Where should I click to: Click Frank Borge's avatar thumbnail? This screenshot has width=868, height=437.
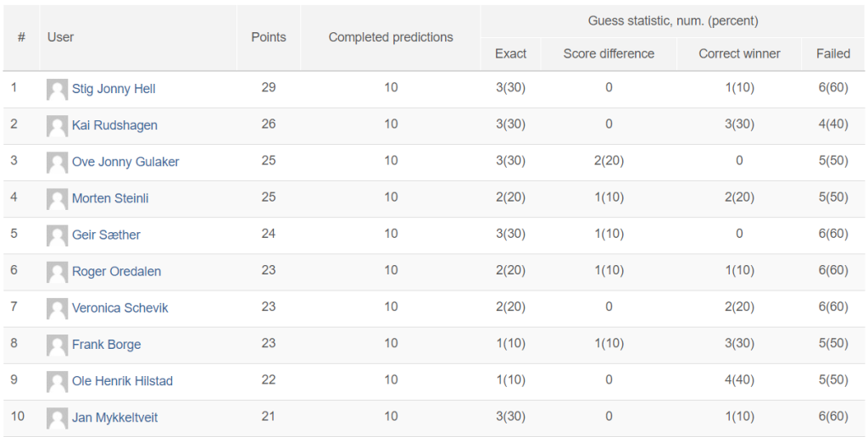click(x=57, y=346)
